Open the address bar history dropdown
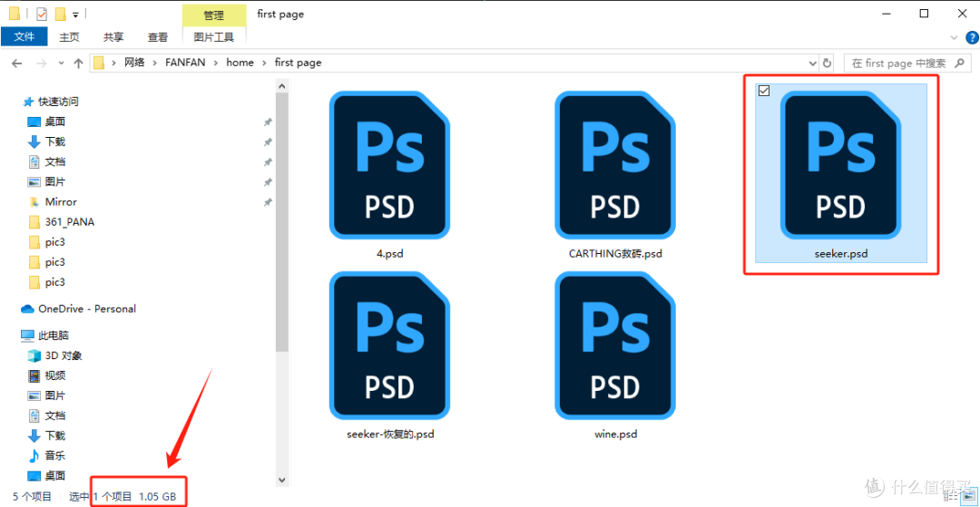Image resolution: width=980 pixels, height=507 pixels. coord(812,63)
